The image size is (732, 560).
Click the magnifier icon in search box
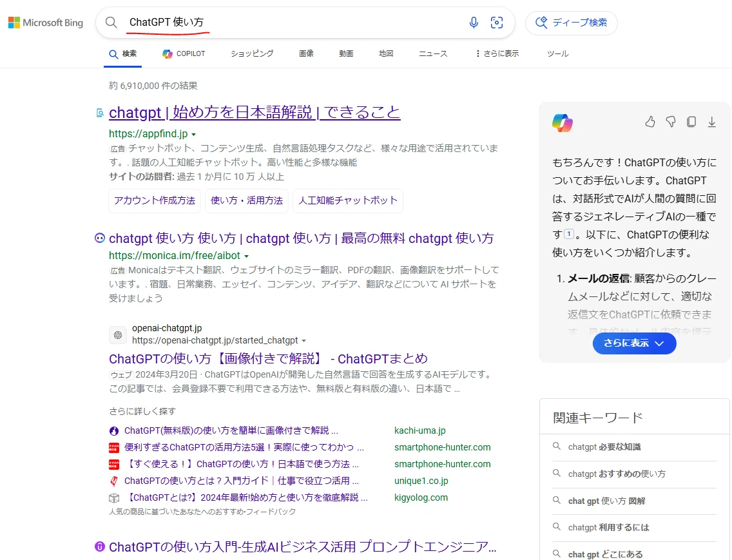(x=111, y=23)
